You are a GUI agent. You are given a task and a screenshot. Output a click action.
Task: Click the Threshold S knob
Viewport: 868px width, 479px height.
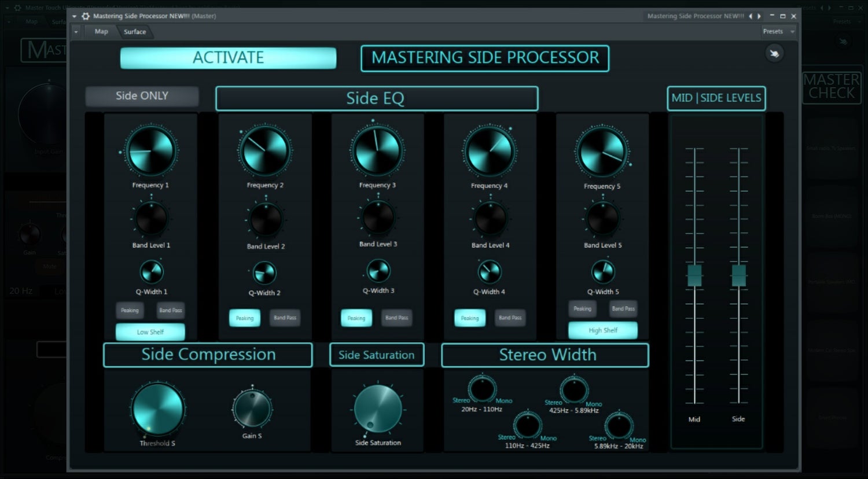pyautogui.click(x=157, y=408)
